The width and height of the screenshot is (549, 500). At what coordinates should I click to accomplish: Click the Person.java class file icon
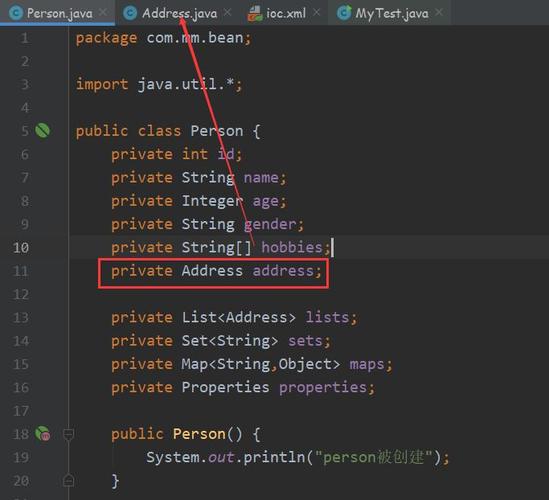coord(16,13)
